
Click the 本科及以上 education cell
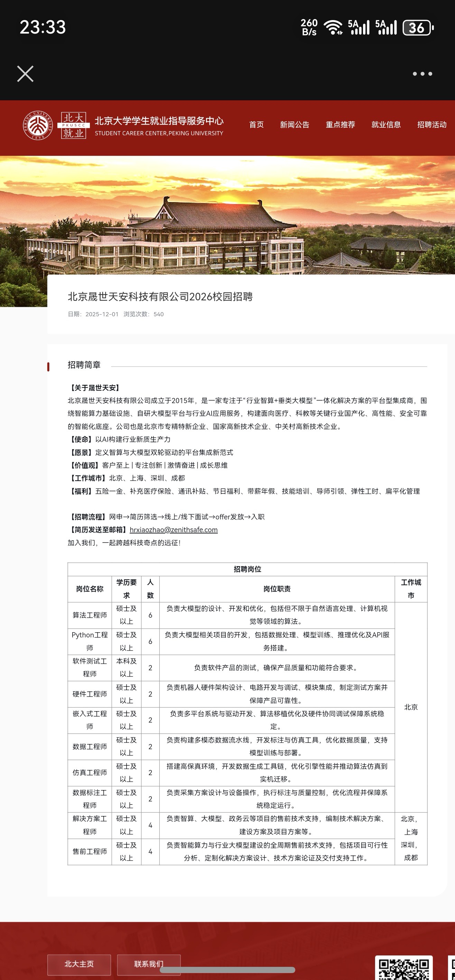click(127, 668)
